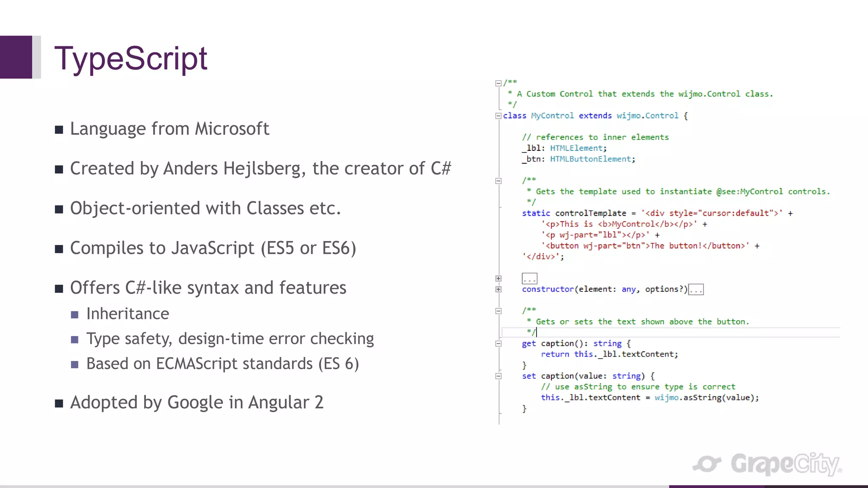Image resolution: width=868 pixels, height=488 pixels.
Task: Select 'Adopted by Google in Angular 2' bullet
Action: pyautogui.click(x=197, y=402)
